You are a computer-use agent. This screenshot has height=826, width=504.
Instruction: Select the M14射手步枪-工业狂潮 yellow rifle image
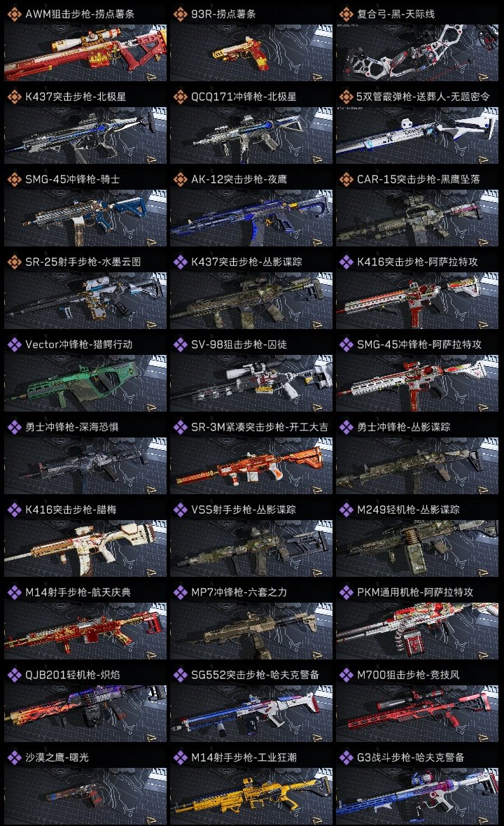(x=251, y=796)
